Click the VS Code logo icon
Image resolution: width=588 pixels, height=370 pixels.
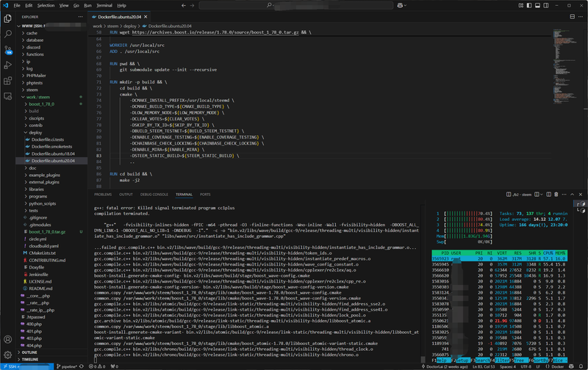(5, 5)
